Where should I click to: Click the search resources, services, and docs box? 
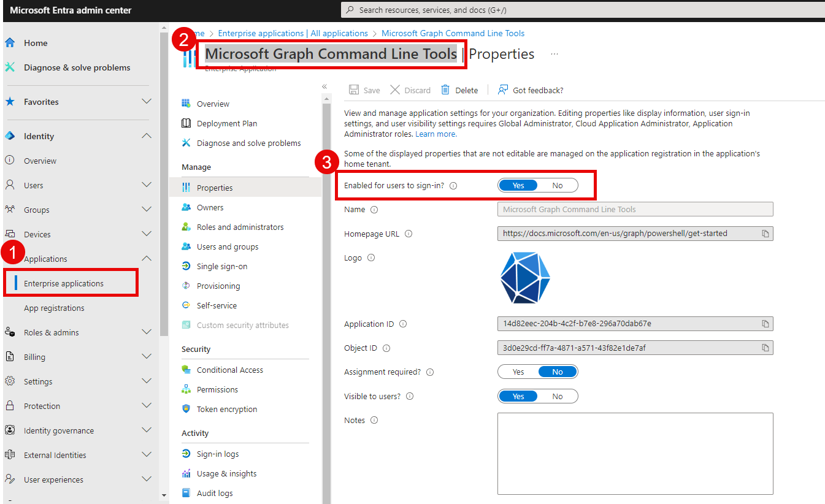click(x=583, y=10)
